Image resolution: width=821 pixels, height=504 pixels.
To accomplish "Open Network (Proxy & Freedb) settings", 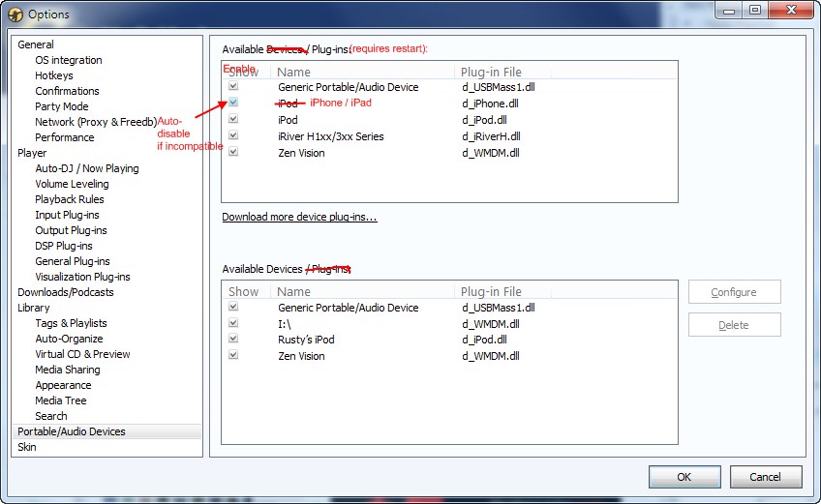I will click(x=95, y=122).
